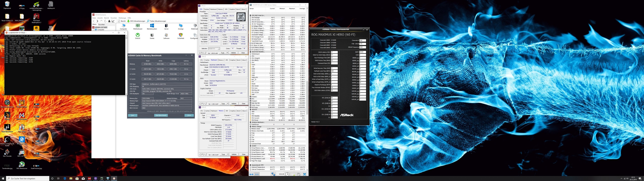This screenshot has width=644, height=181.
Task: Open the Motherboard category icon in AIDA64
Action: [x=138, y=27]
